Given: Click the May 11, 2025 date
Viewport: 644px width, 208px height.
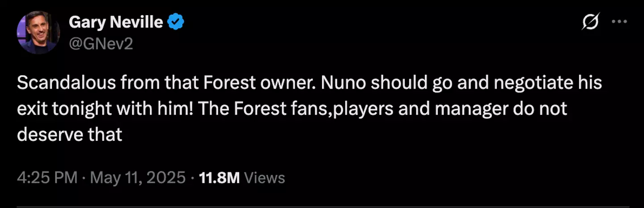Looking at the screenshot, I should 138,178.
